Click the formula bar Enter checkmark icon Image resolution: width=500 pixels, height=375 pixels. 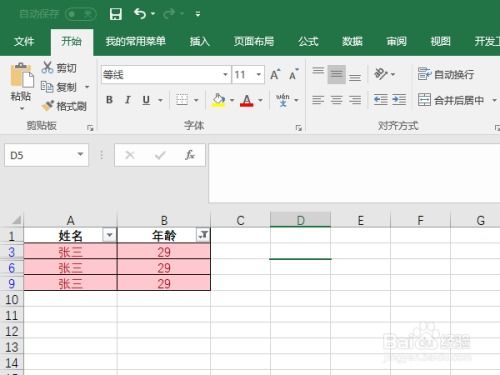point(160,155)
